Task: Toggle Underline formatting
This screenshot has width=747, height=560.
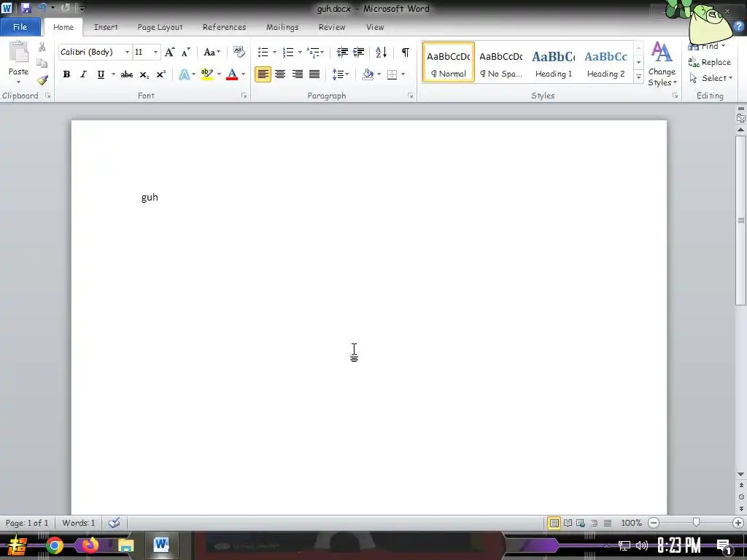Action: [101, 74]
